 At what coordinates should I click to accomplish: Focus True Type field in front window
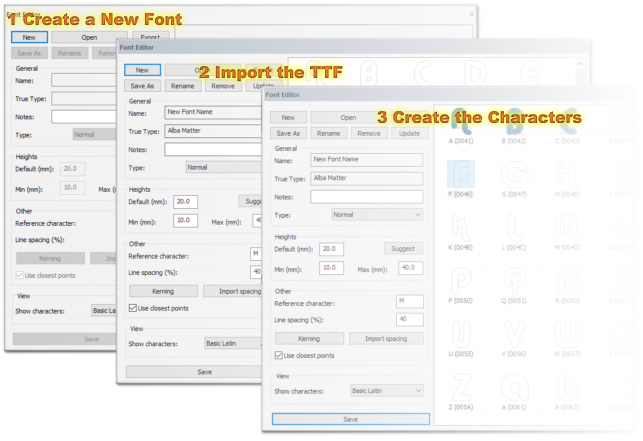tap(367, 178)
